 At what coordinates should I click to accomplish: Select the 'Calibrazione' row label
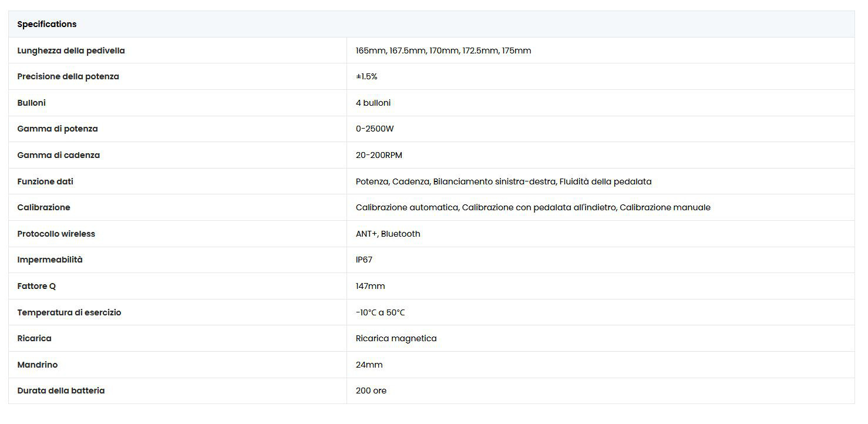point(44,207)
